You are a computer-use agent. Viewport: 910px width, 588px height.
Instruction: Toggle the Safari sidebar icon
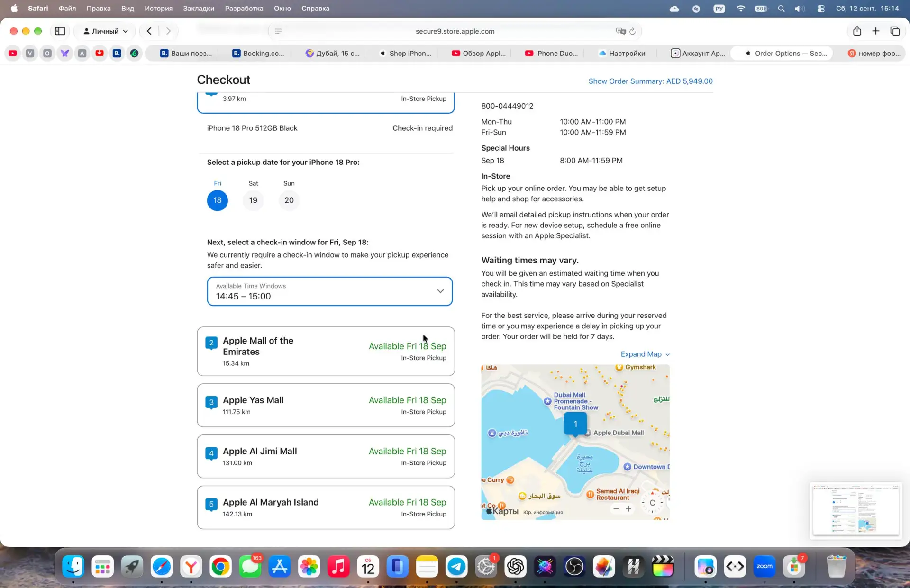(x=60, y=31)
